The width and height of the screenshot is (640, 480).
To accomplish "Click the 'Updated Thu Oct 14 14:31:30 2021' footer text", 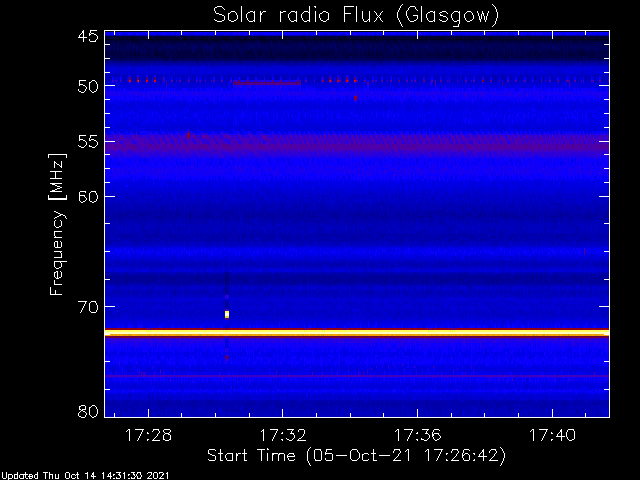I will (x=84, y=476).
